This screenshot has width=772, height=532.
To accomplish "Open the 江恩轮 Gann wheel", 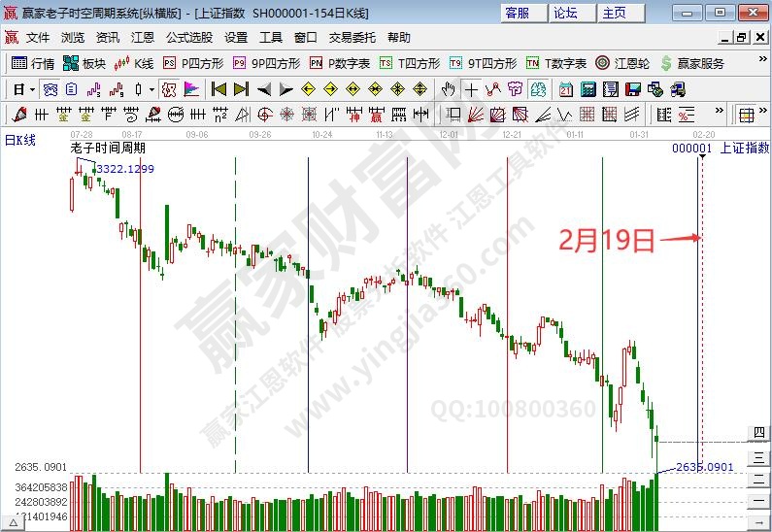I will click(x=622, y=63).
